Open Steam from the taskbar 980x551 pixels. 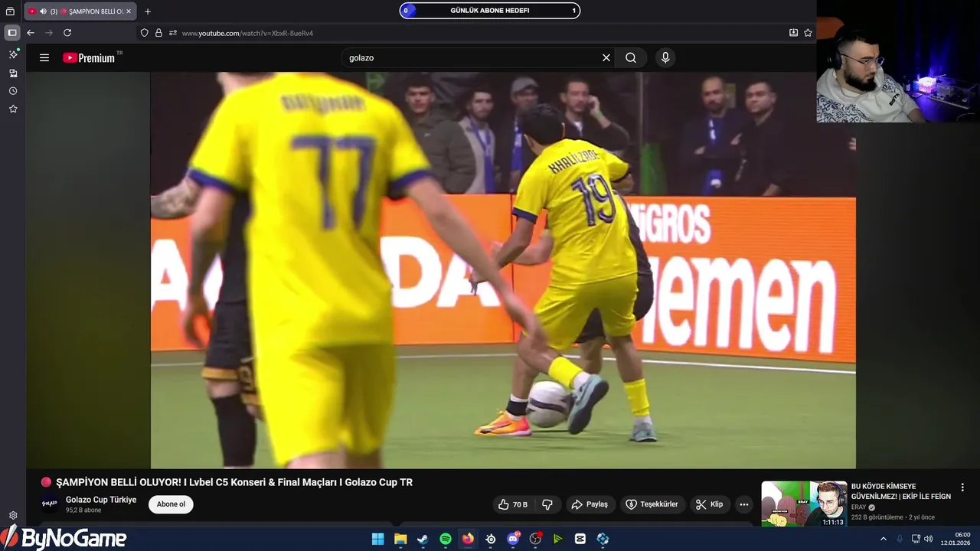(x=423, y=539)
